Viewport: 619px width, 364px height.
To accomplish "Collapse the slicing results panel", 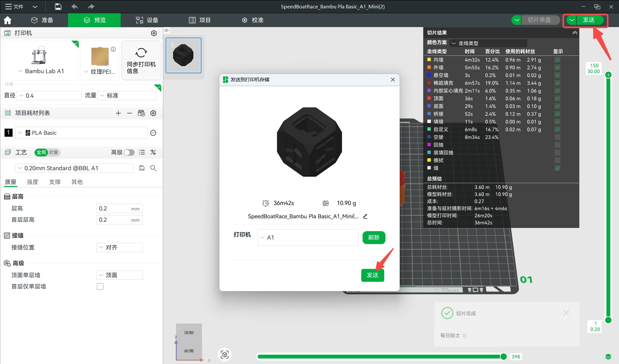I will (x=575, y=33).
